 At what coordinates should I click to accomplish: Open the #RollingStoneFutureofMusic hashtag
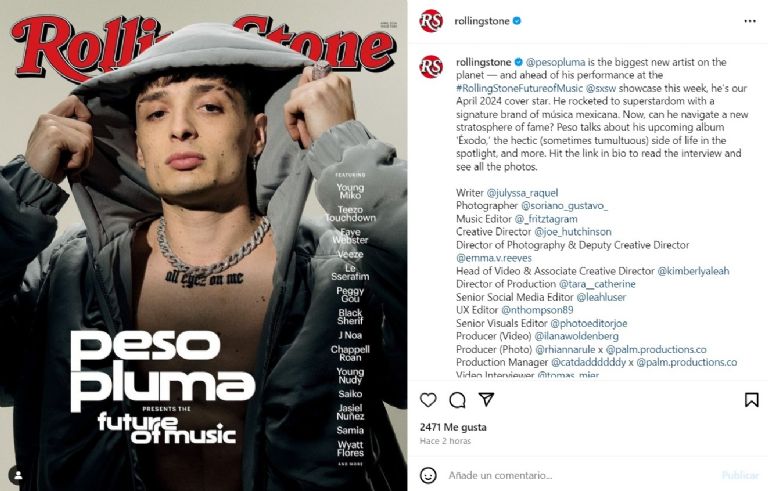click(x=520, y=88)
